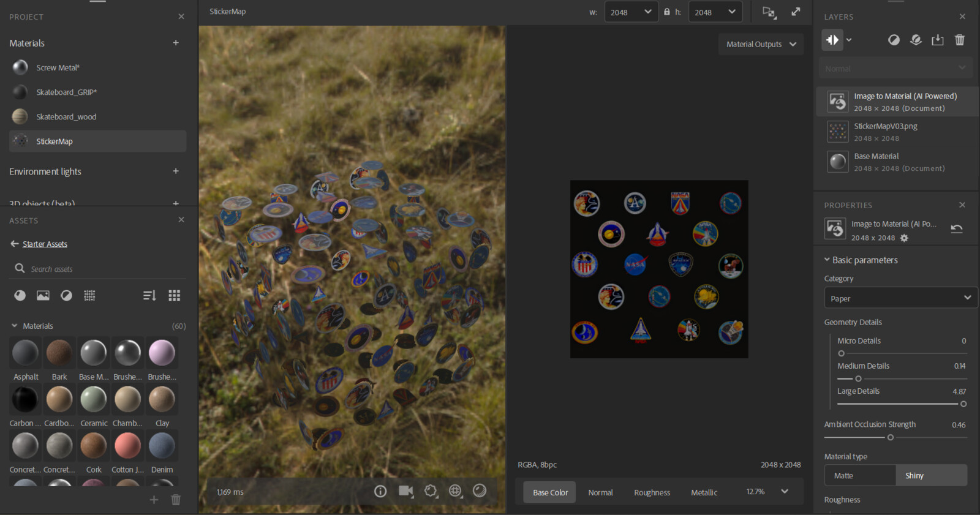Close the Properties panel
This screenshot has width=980, height=515.
(962, 205)
